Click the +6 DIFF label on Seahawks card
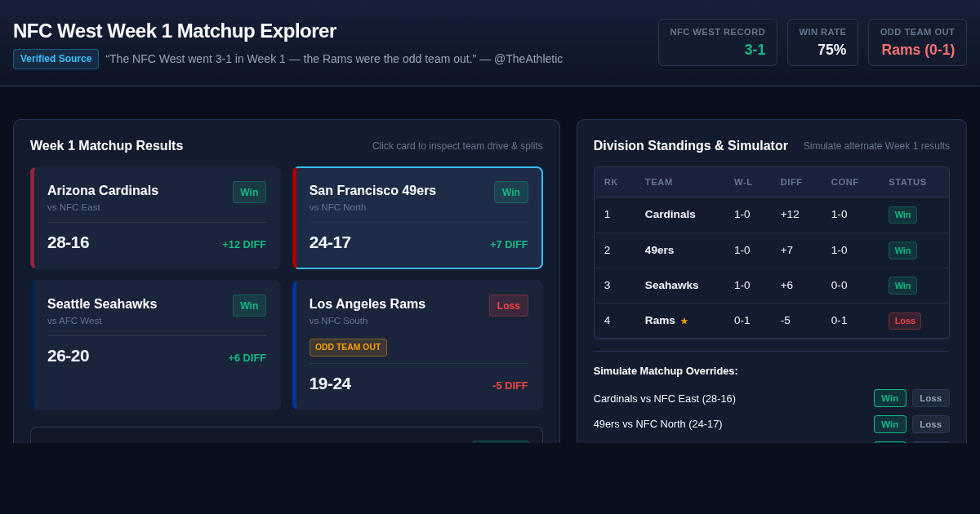The image size is (980, 514). 247,357
